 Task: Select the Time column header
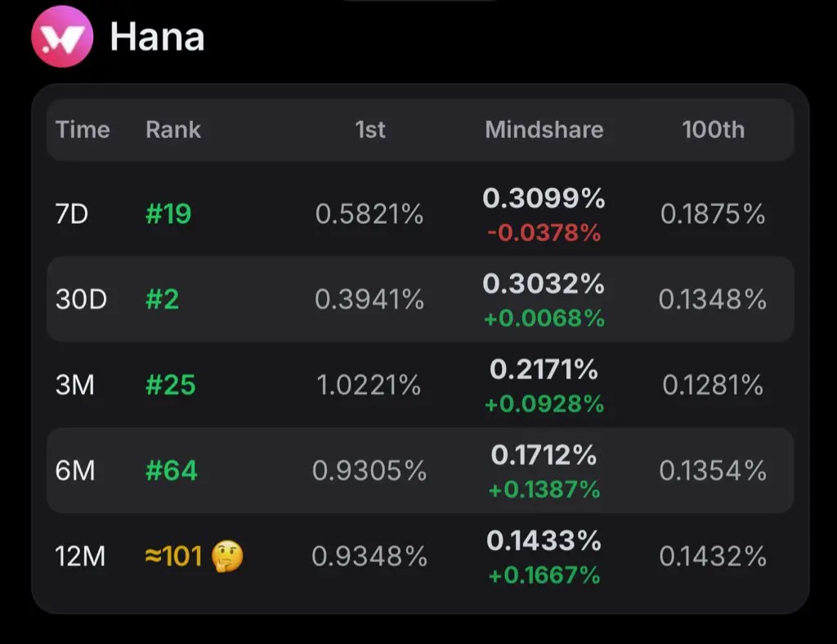(83, 130)
